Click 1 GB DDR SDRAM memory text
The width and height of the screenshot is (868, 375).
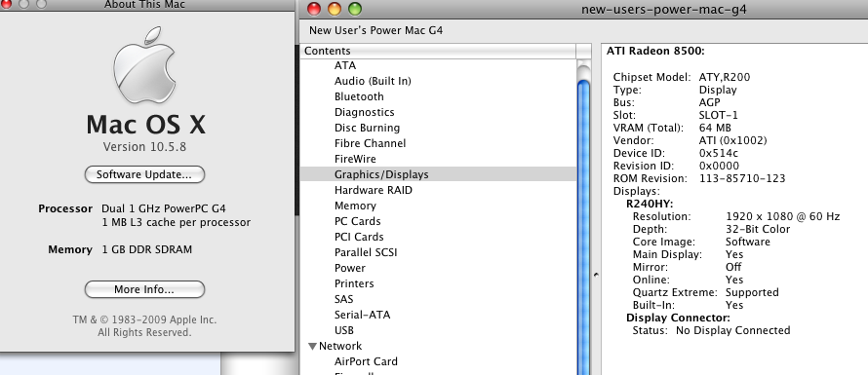pyautogui.click(x=147, y=249)
